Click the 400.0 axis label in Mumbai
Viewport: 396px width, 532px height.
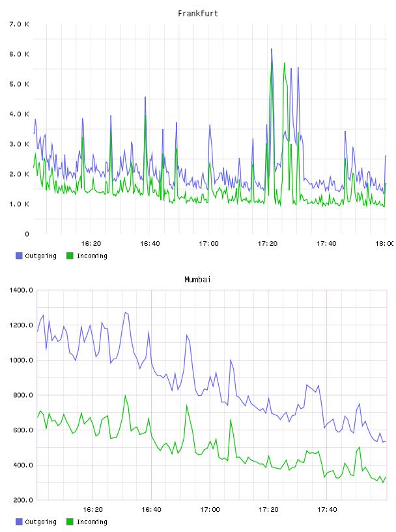[x=23, y=465]
